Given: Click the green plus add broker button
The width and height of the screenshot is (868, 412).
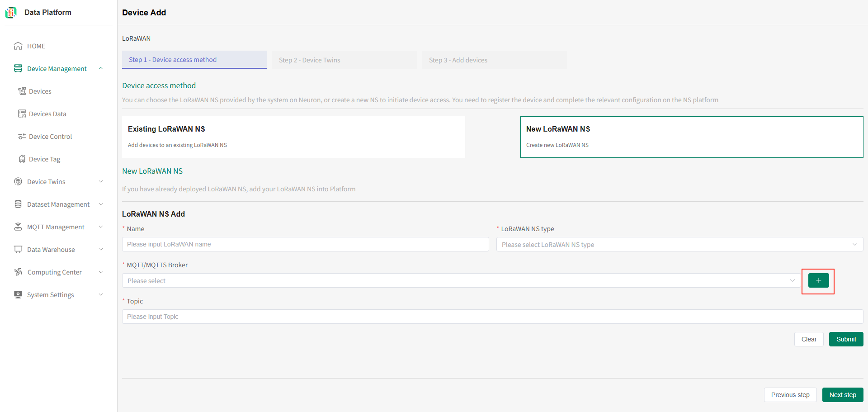Looking at the screenshot, I should tap(818, 281).
